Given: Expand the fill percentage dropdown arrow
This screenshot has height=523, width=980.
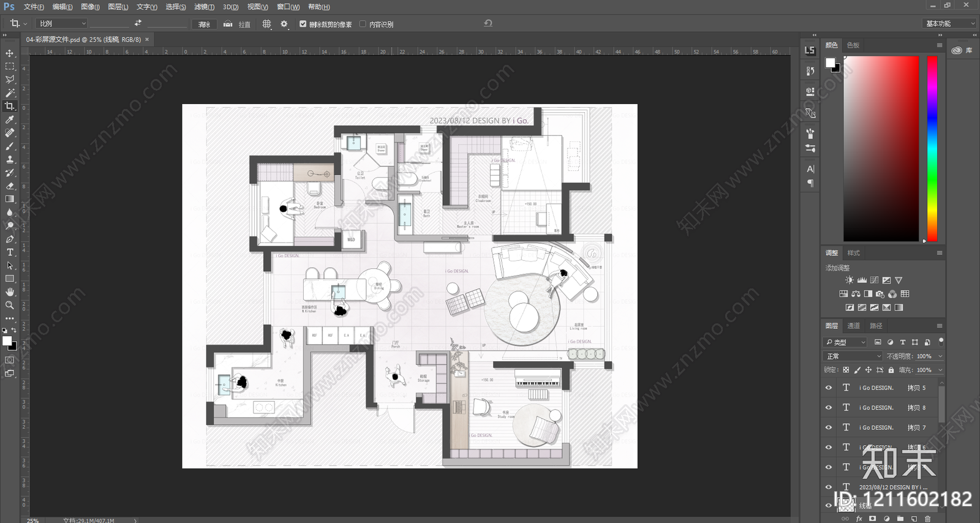Looking at the screenshot, I should (940, 370).
